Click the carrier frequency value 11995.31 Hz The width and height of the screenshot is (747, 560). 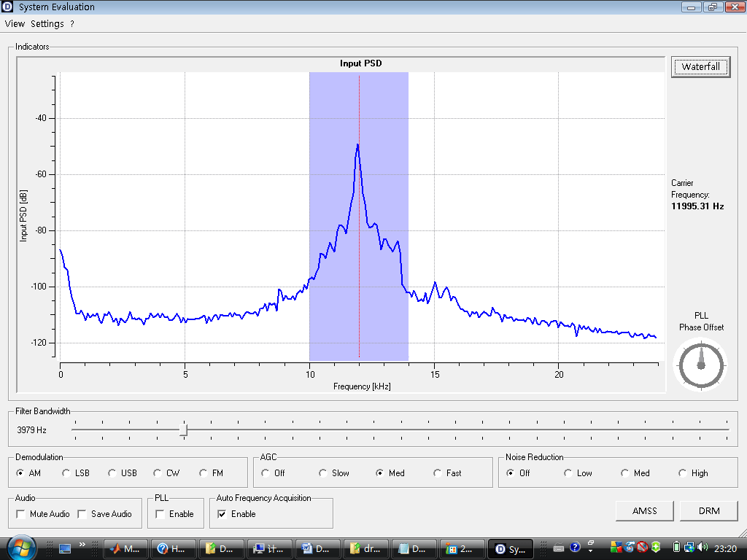(697, 206)
